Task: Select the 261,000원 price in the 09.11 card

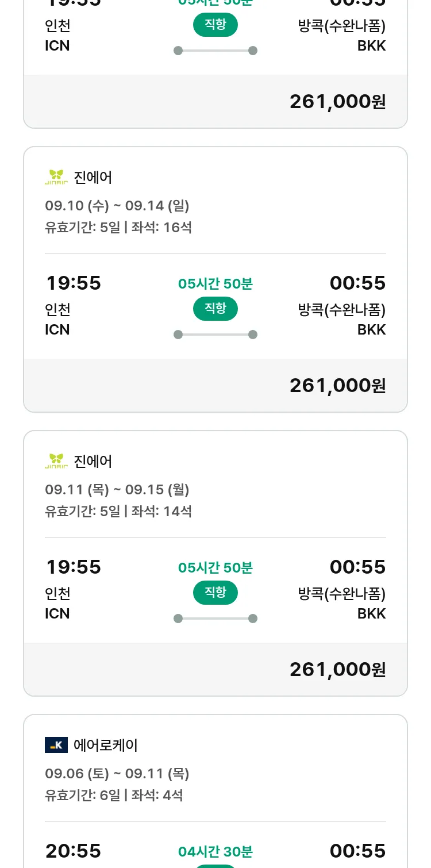Action: (337, 669)
